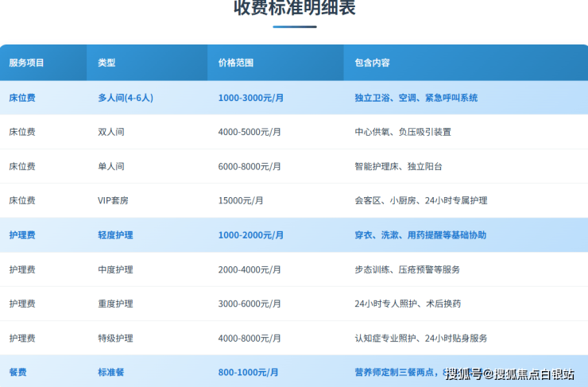
Task: Click the 6000-8000元/月 price cell
Action: click(250, 166)
